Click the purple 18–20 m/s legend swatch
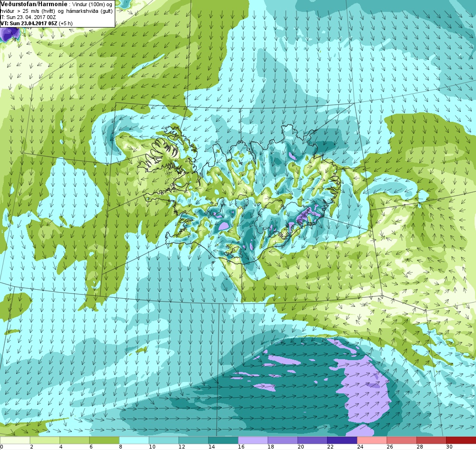Viewport: 476px width, 450px height. point(283,440)
